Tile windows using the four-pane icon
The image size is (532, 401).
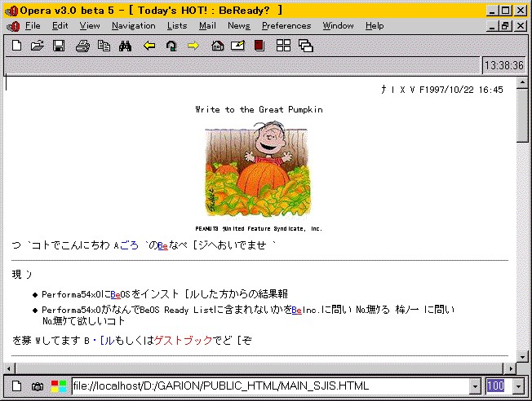pyautogui.click(x=283, y=46)
